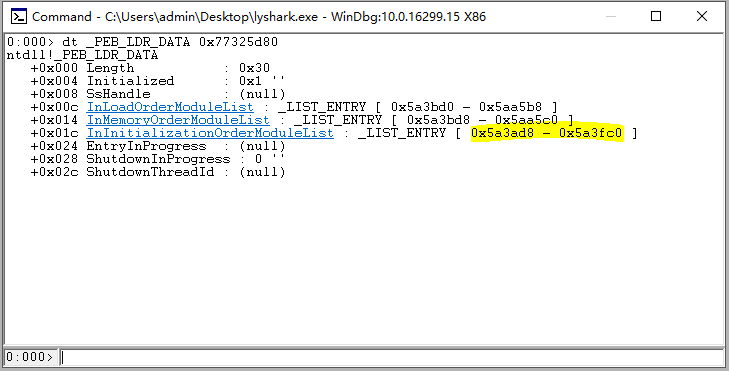Image resolution: width=729 pixels, height=371 pixels.
Task: Click the ShutdownThreadId field row
Action: click(x=158, y=172)
